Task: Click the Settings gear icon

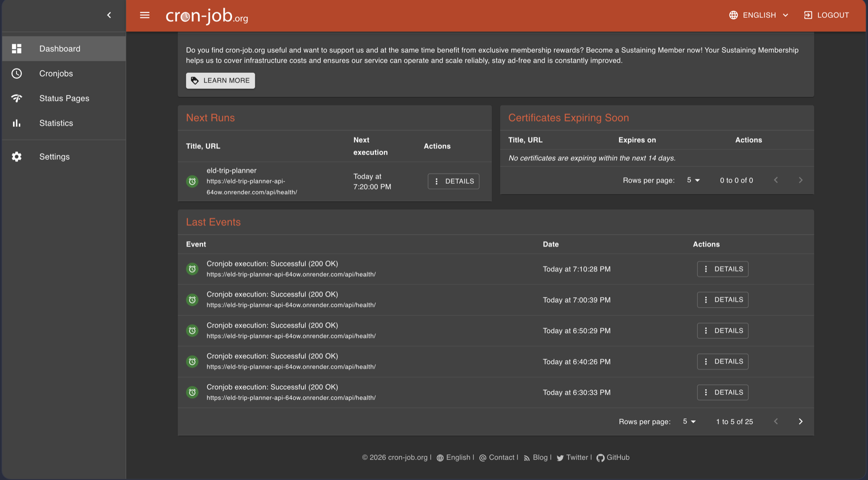Action: click(x=17, y=157)
